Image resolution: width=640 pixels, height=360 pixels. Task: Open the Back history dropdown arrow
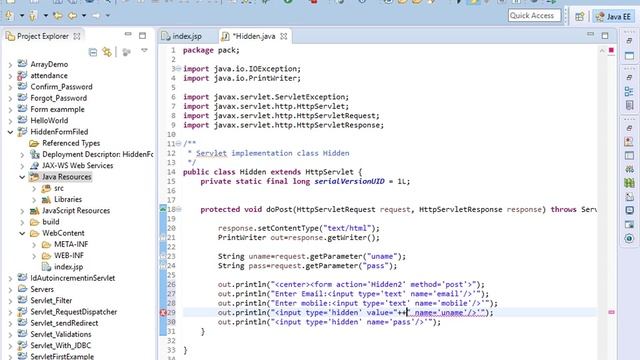tap(84, 16)
